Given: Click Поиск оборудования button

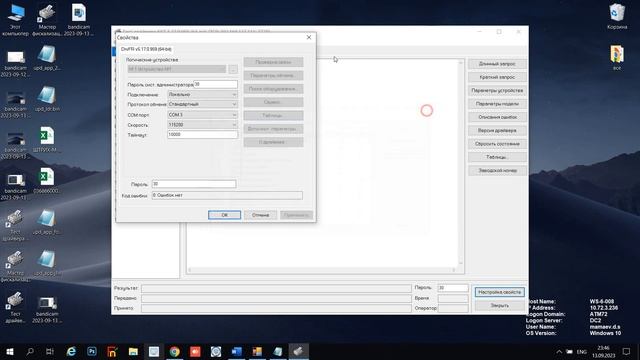Looking at the screenshot, I should (273, 89).
